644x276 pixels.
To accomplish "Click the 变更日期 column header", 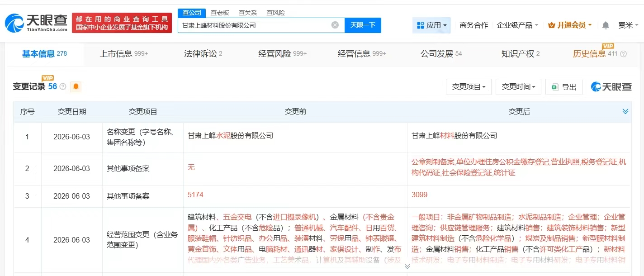I will 72,111.
